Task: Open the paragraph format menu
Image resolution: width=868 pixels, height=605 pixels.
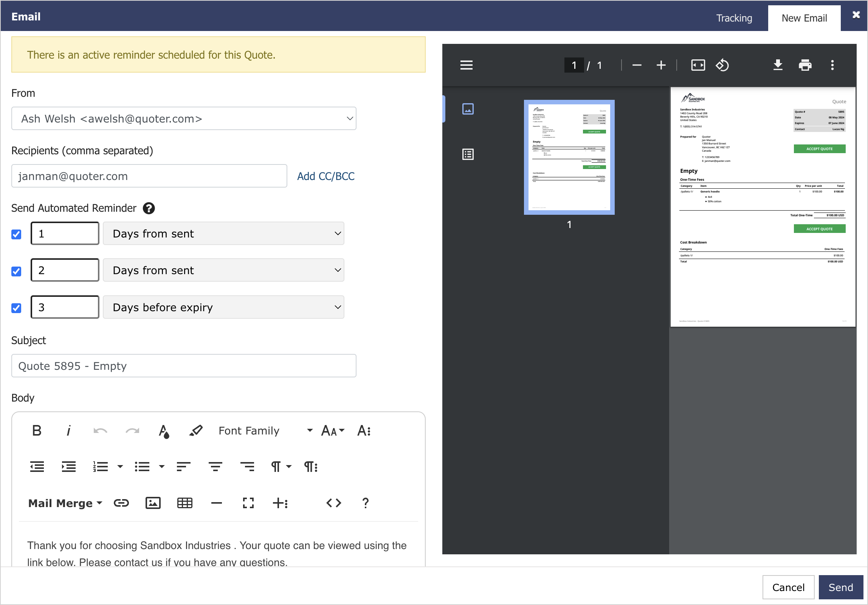Action: [x=281, y=467]
